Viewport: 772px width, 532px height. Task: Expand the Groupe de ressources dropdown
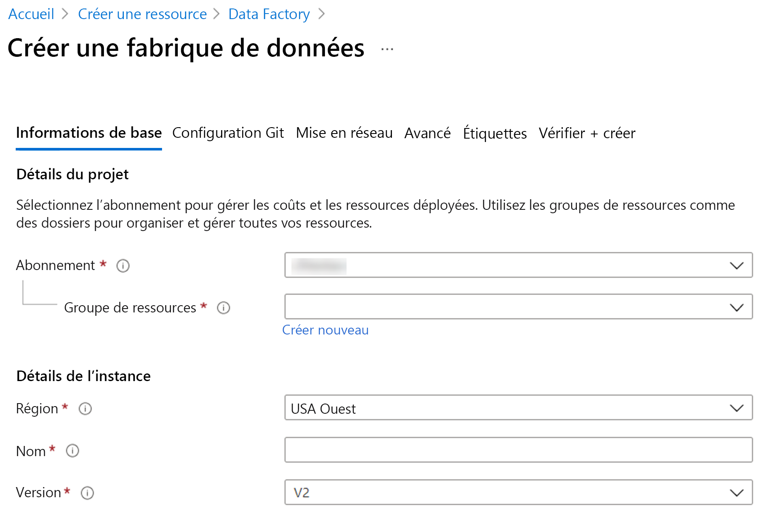518,307
